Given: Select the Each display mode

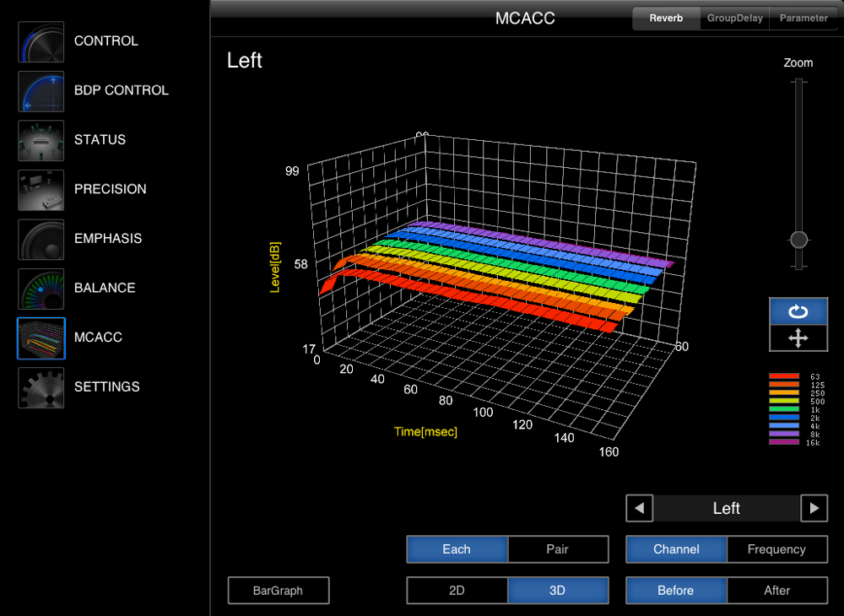Looking at the screenshot, I should 457,549.
